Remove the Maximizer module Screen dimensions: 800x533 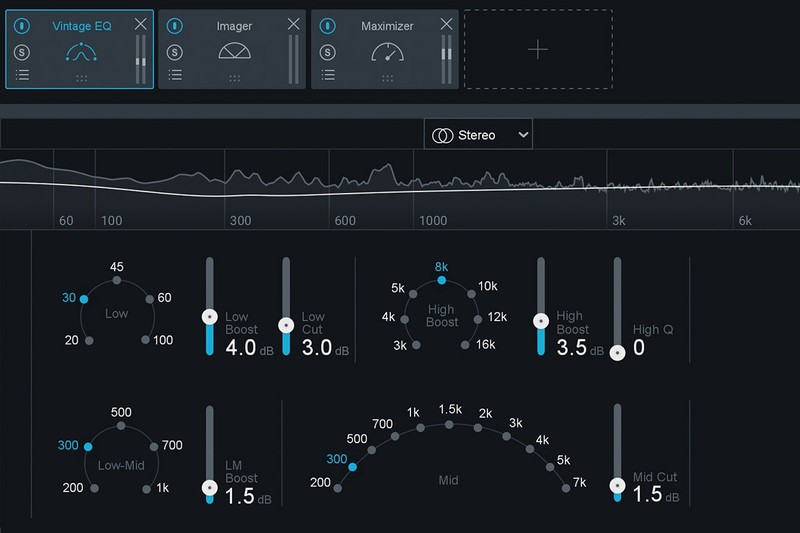(x=446, y=24)
